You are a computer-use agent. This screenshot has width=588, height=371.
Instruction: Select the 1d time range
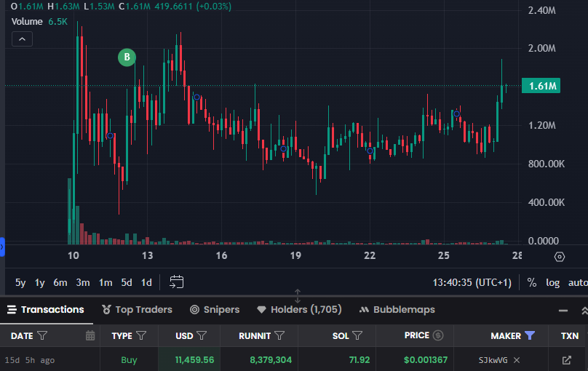(146, 282)
